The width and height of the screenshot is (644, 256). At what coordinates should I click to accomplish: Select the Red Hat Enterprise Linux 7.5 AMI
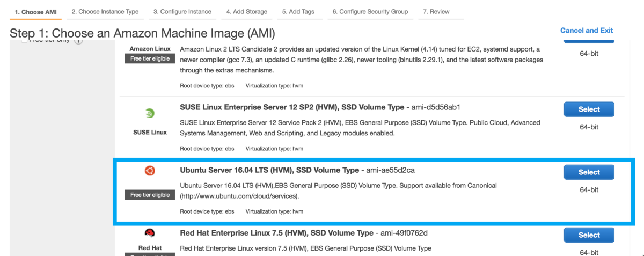pyautogui.click(x=589, y=235)
